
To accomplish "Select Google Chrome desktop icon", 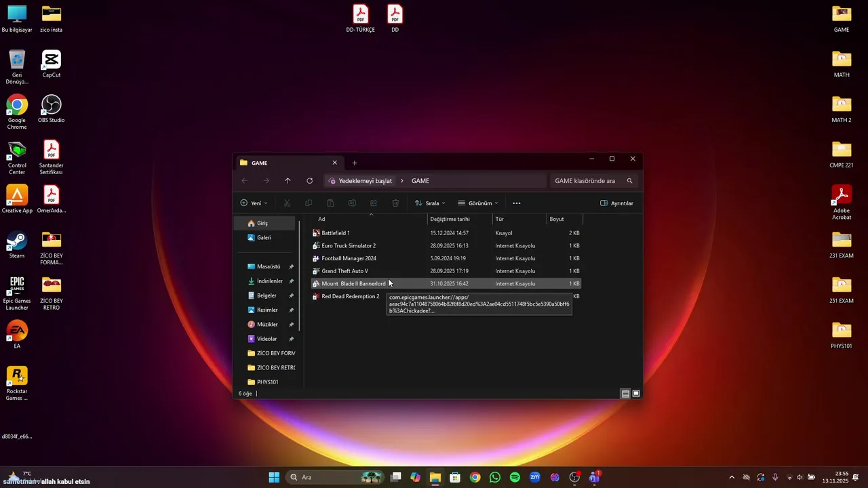I will click(x=17, y=112).
